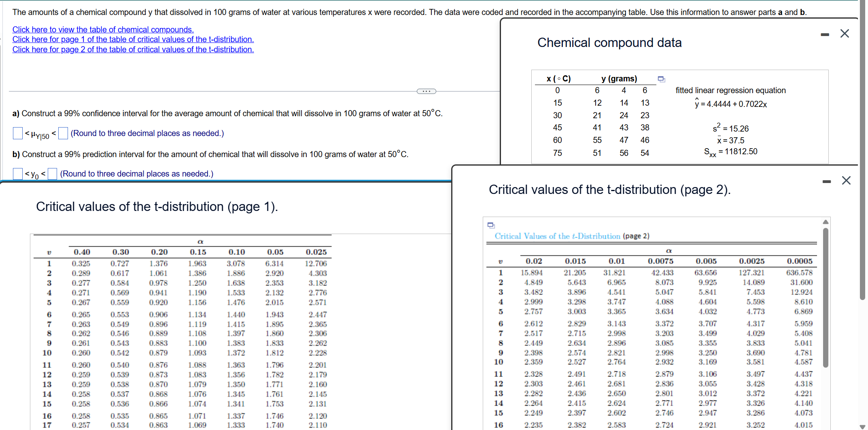The width and height of the screenshot is (868, 430).
Task: Close the Critical values page 2 window
Action: click(x=846, y=180)
